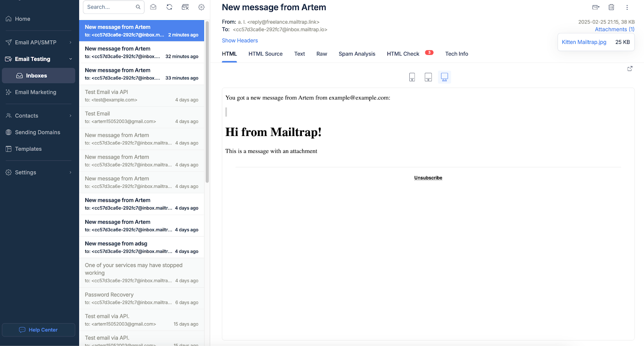The image size is (644, 346).
Task: Switch to tablet preview
Action: (428, 77)
